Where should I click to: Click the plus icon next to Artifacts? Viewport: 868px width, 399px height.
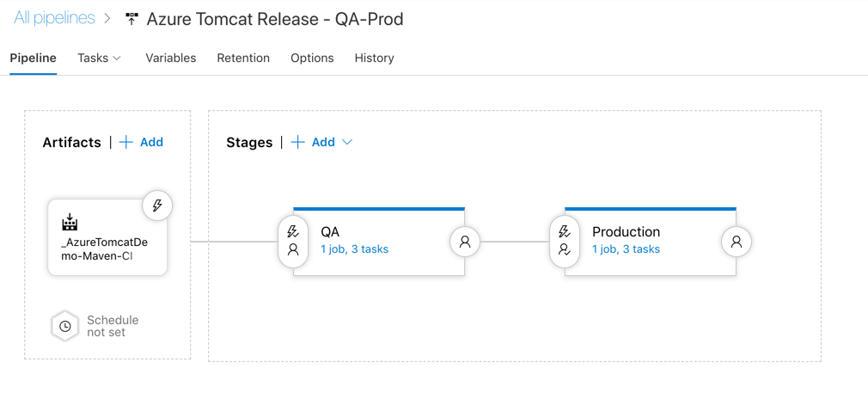[126, 143]
